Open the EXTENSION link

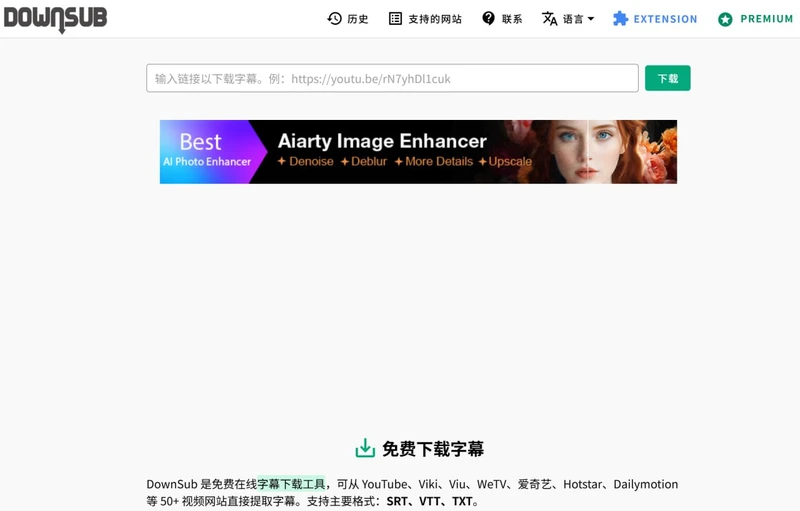pyautogui.click(x=665, y=19)
